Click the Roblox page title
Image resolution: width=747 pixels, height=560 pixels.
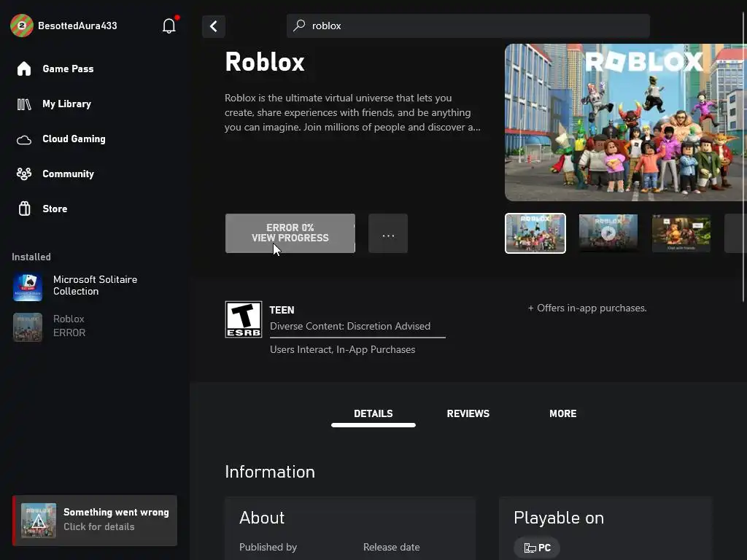[x=264, y=62]
